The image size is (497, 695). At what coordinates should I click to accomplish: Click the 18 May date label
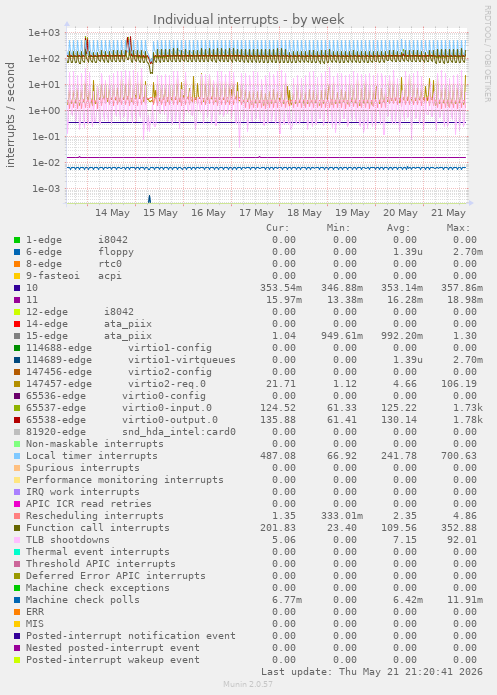pyautogui.click(x=304, y=213)
